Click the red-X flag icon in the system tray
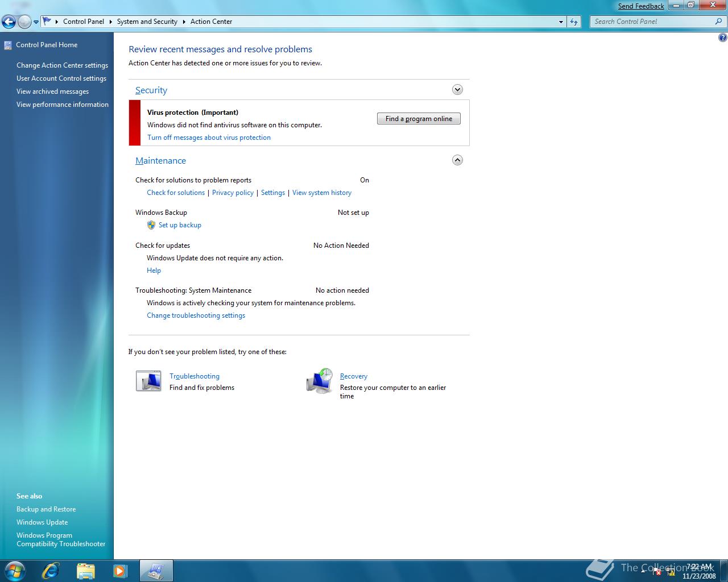Image resolution: width=728 pixels, height=582 pixels. click(x=657, y=572)
